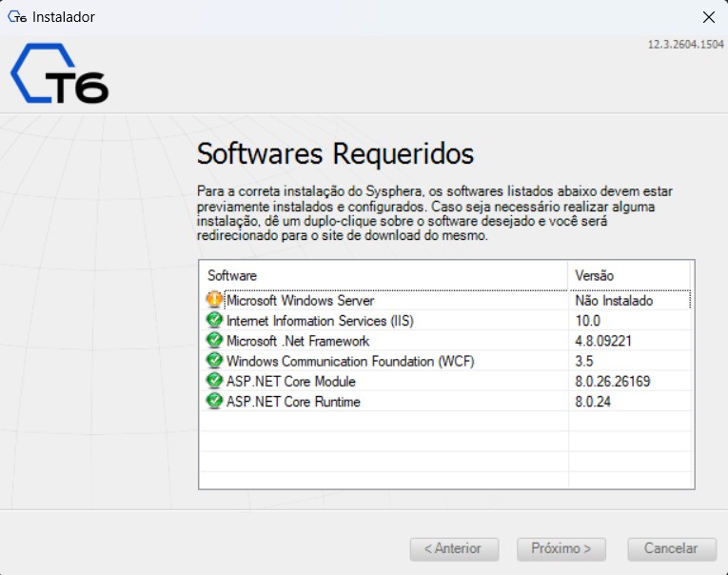The height and width of the screenshot is (575, 728).
Task: Click the installer build number 12.3.2604.1504
Action: [x=686, y=45]
